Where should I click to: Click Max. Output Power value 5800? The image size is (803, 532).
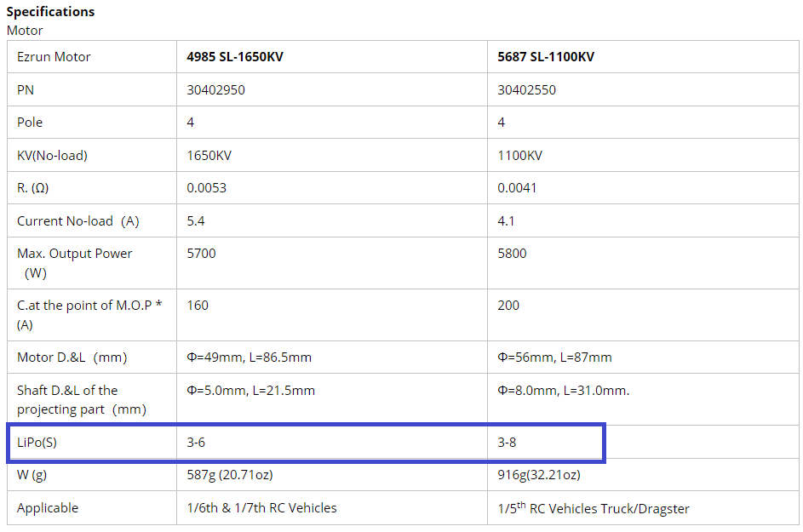(512, 254)
